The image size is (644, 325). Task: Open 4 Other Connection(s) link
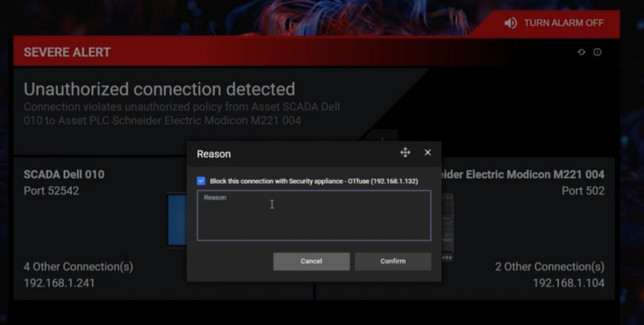tap(78, 267)
